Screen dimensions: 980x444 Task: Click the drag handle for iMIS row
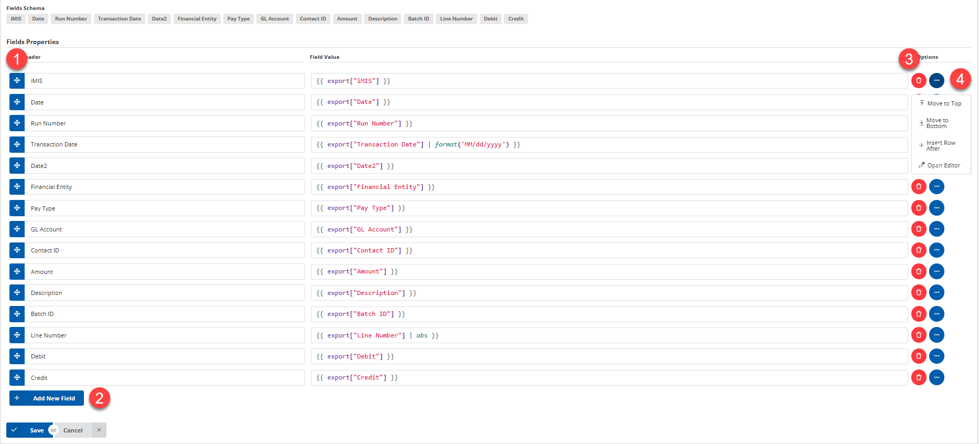point(17,81)
